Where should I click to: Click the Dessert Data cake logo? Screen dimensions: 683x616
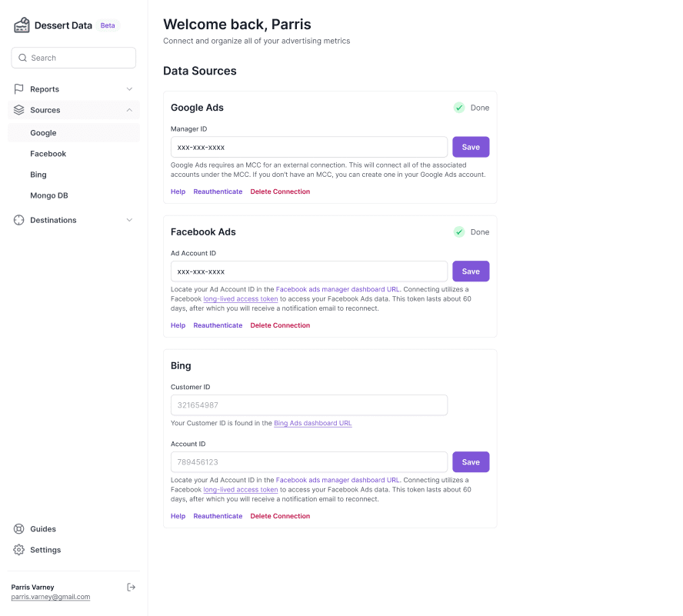[22, 25]
